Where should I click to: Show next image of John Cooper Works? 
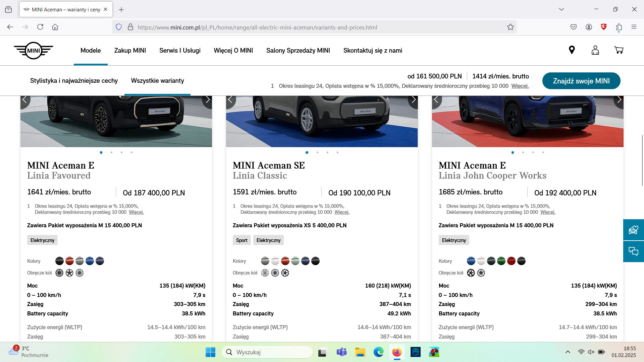tap(619, 100)
